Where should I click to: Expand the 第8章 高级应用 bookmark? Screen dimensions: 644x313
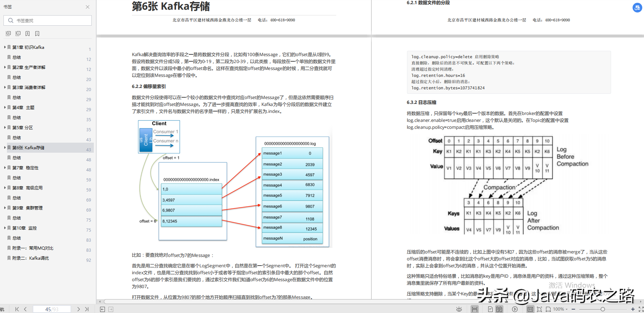(5, 188)
